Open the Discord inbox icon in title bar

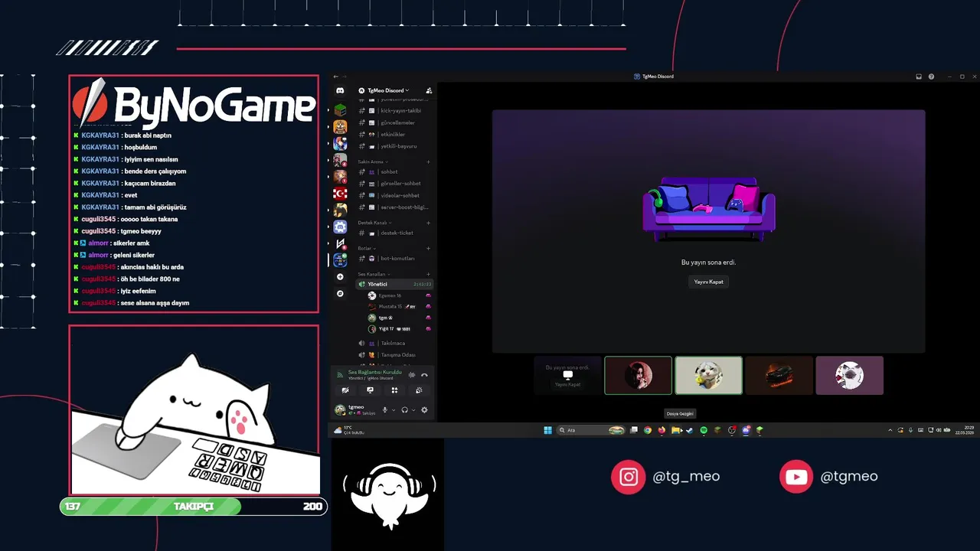point(919,77)
